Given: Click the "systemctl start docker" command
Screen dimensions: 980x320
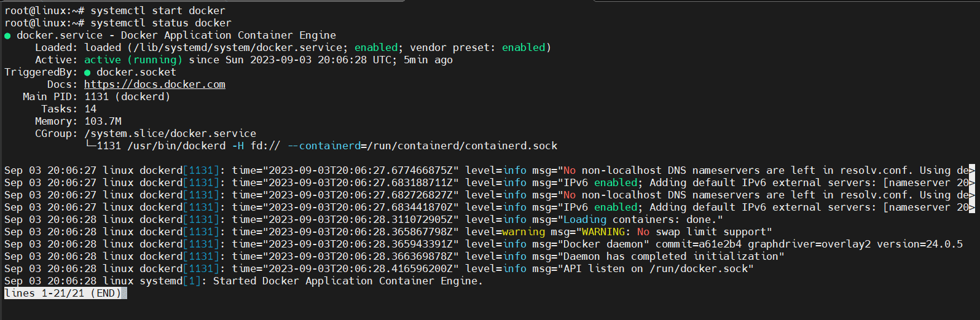Looking at the screenshot, I should point(158,10).
